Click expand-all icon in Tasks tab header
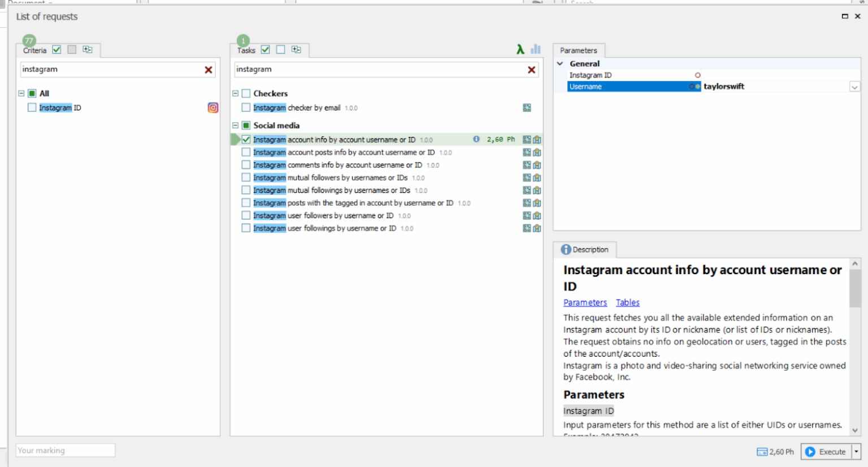The image size is (868, 467). [x=296, y=50]
